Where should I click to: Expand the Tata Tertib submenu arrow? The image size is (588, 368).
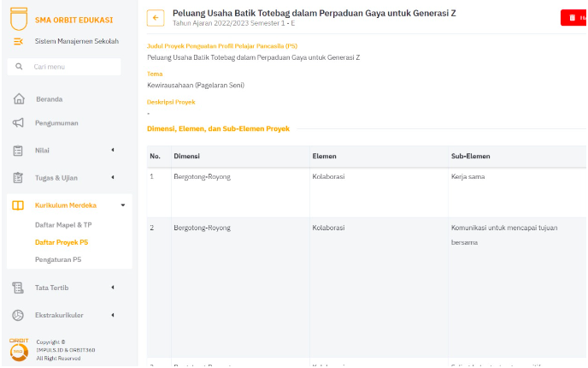click(113, 288)
